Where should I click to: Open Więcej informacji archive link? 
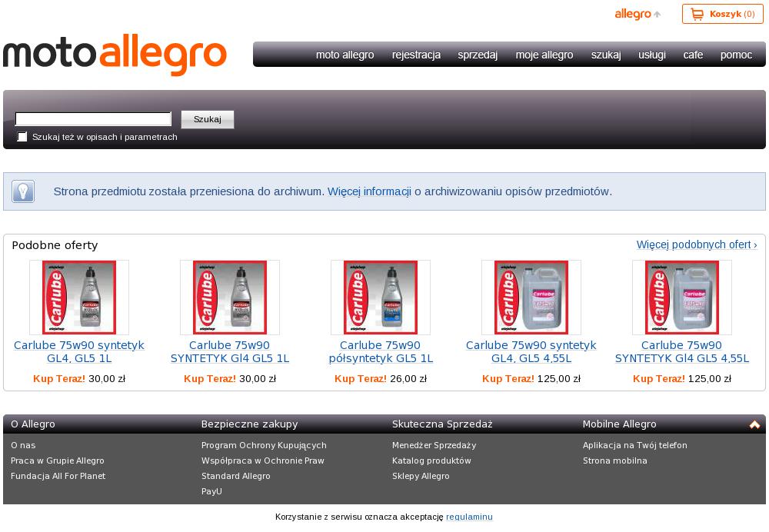(369, 191)
